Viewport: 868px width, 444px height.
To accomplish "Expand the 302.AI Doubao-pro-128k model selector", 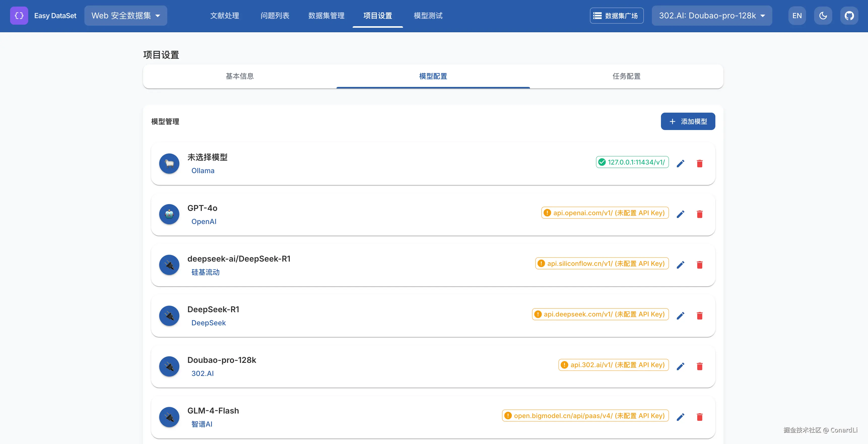I will click(x=711, y=16).
